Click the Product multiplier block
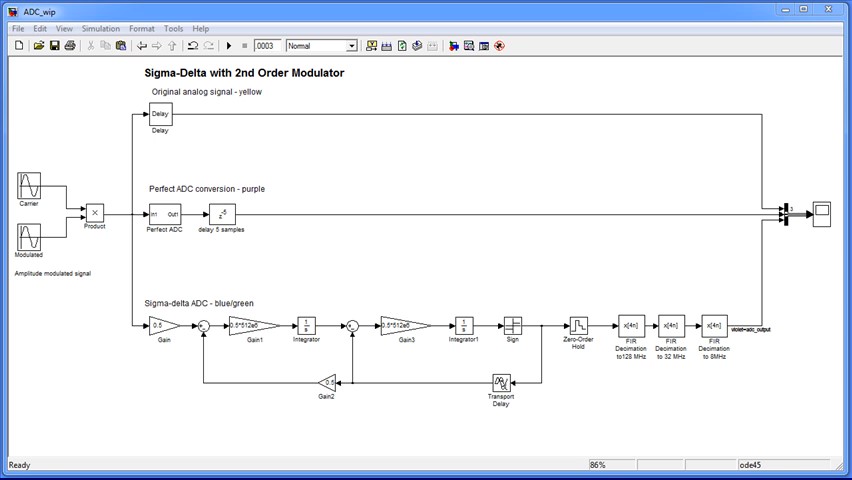 click(94, 212)
